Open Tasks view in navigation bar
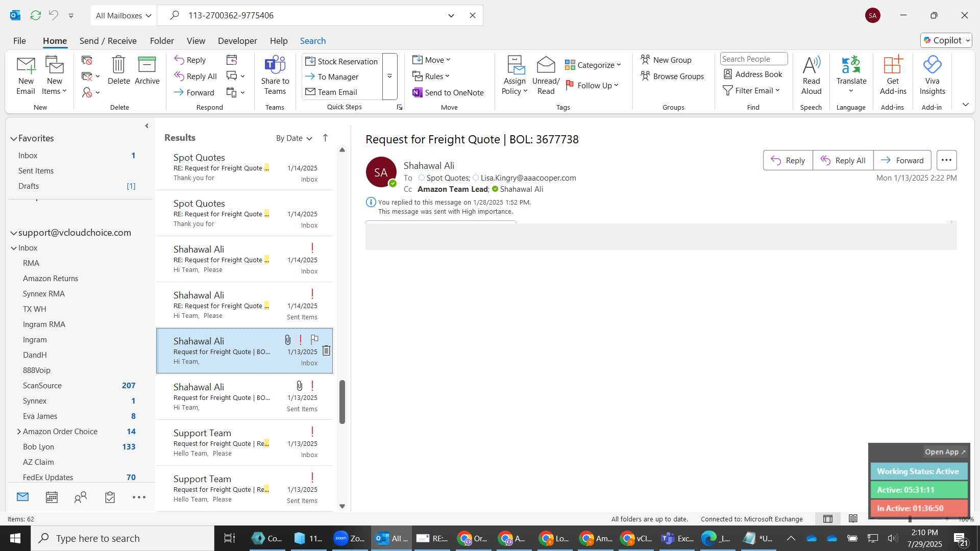980x551 pixels. (x=110, y=497)
